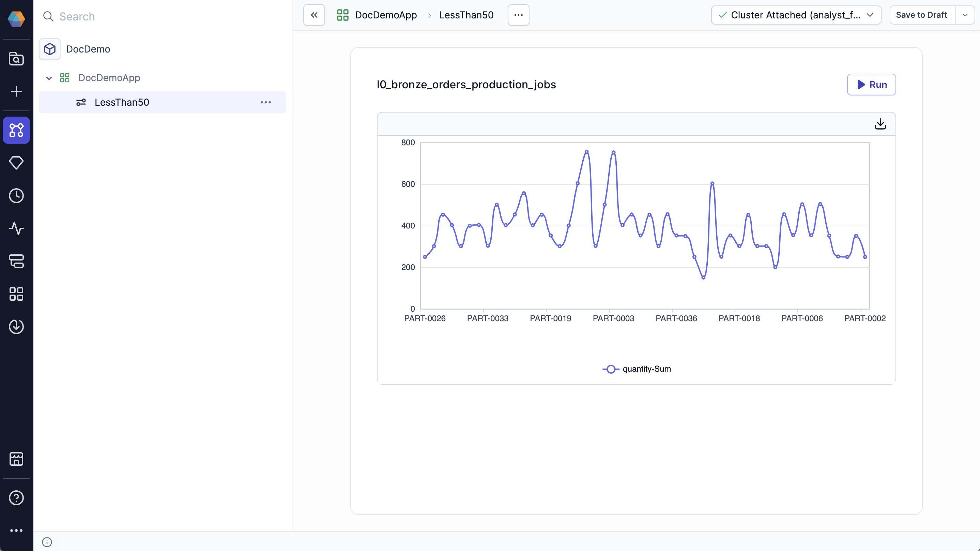Viewport: 980px width, 551px height.
Task: Click the l0_bronze_orders_production_jobs title
Action: (x=466, y=85)
